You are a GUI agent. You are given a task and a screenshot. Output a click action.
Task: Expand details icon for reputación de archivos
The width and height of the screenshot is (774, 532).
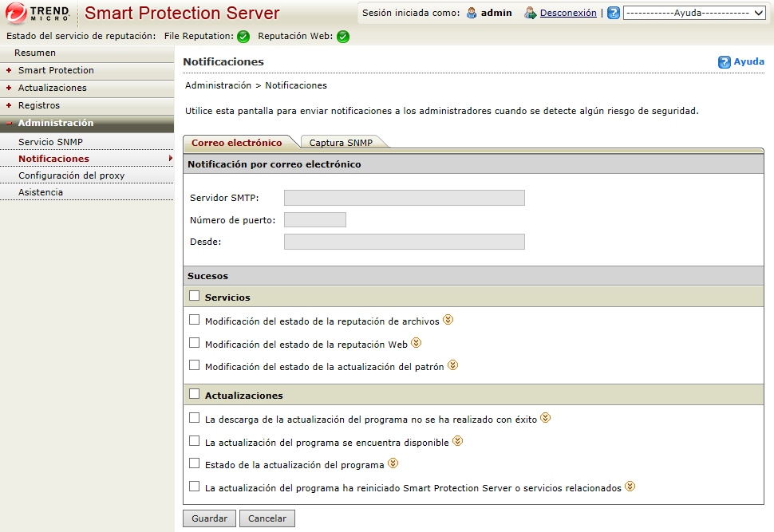click(448, 320)
